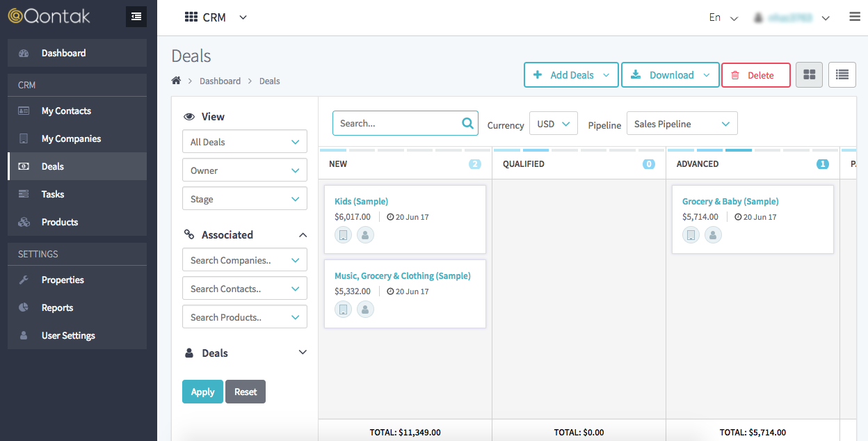Click the TOTAL: $11,349.00 footer
Screen dimensions: 868x441
pos(405,433)
